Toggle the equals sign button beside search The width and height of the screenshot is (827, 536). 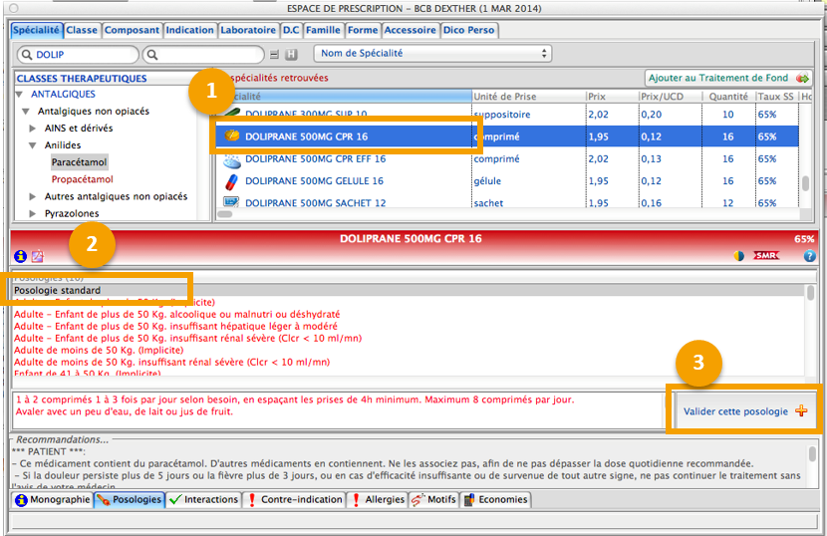click(x=275, y=54)
